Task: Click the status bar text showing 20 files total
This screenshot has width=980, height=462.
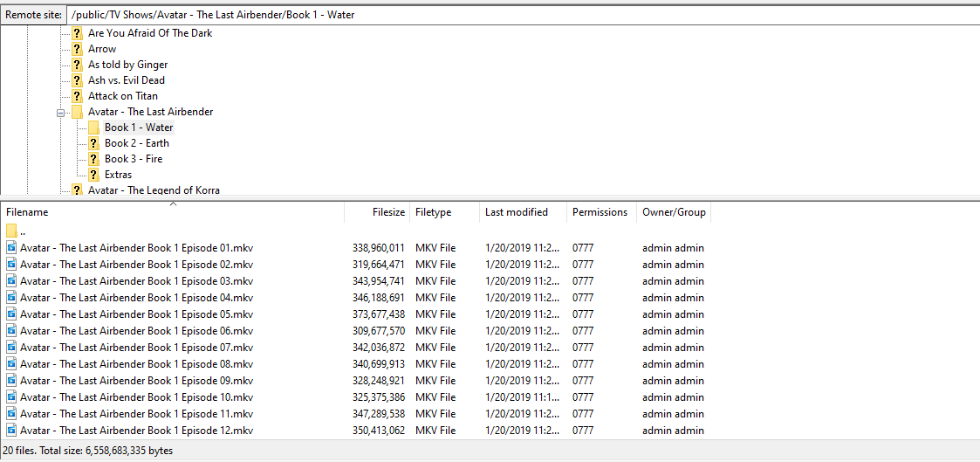Action: point(88,450)
